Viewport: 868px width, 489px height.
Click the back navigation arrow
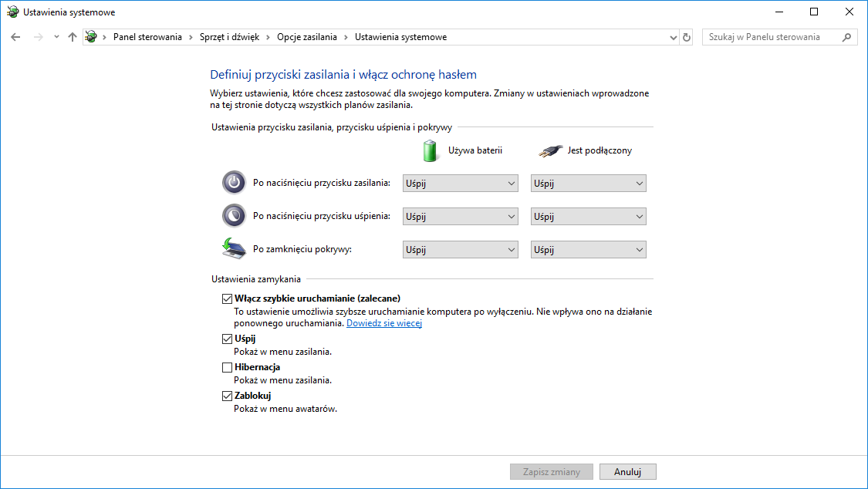pyautogui.click(x=15, y=37)
